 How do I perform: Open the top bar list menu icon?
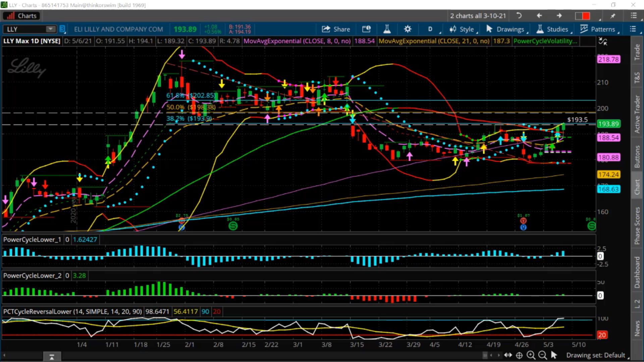tap(633, 16)
